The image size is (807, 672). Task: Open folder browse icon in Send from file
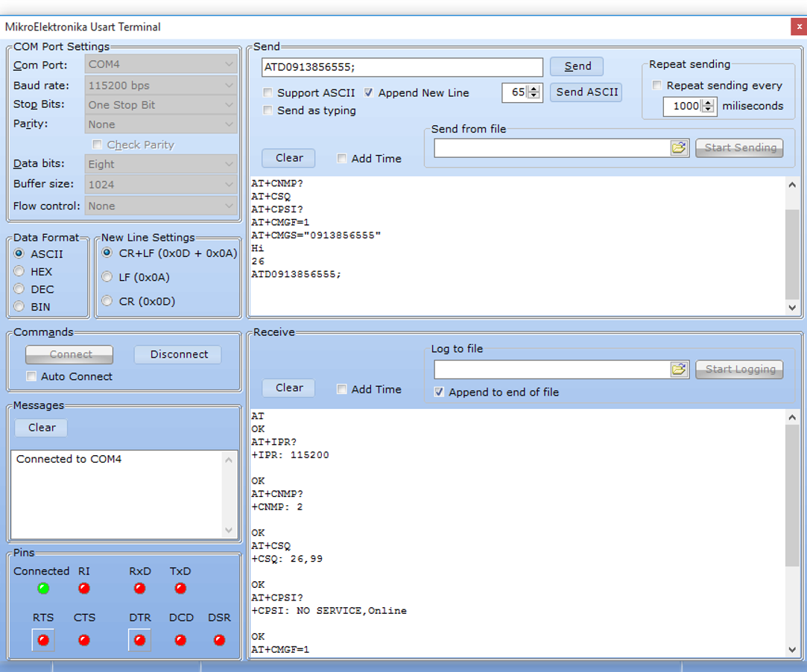coord(678,148)
